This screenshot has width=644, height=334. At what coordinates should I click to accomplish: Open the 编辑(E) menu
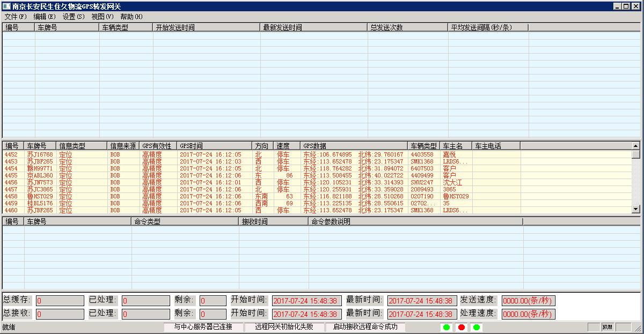45,17
